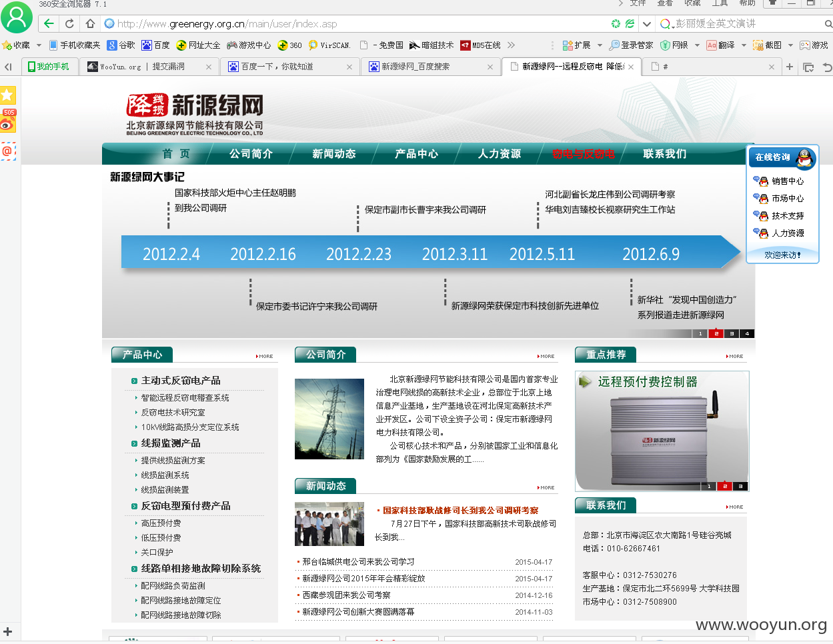Click the power tower company image
This screenshot has height=644, width=833.
[x=329, y=419]
